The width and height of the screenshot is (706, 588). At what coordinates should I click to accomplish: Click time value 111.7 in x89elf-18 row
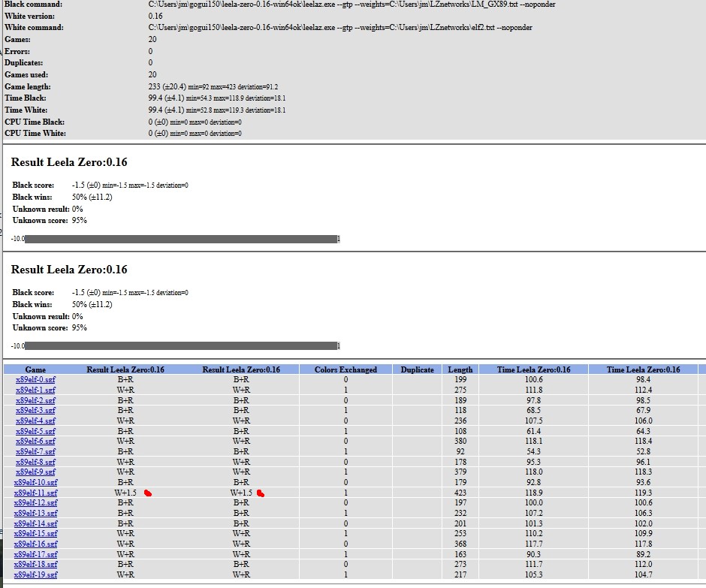pos(533,564)
